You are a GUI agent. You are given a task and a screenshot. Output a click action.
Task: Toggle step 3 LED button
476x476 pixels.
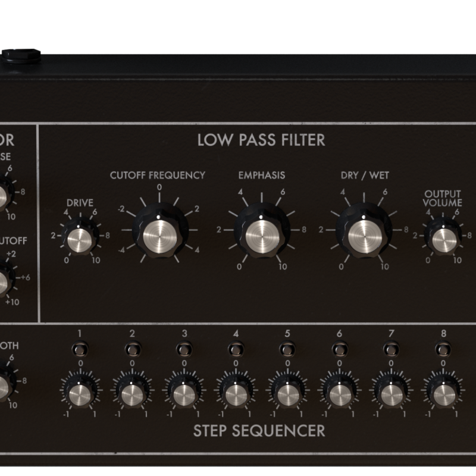[x=184, y=350]
